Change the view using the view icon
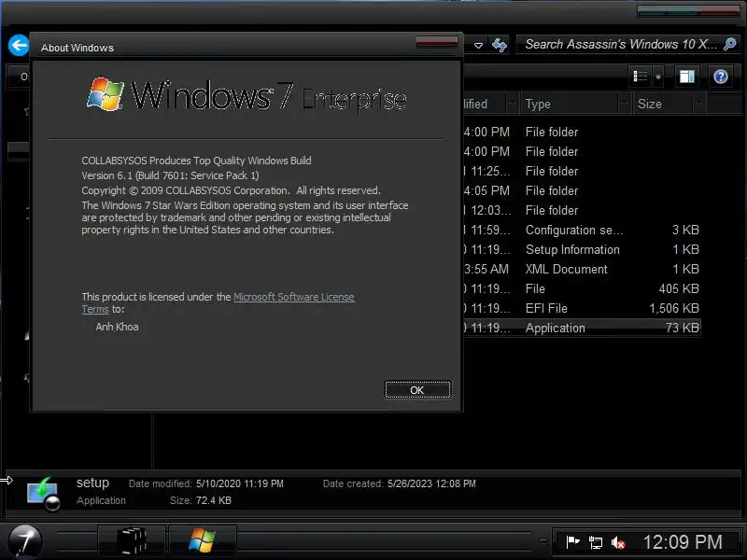The height and width of the screenshot is (560, 747). pos(641,77)
